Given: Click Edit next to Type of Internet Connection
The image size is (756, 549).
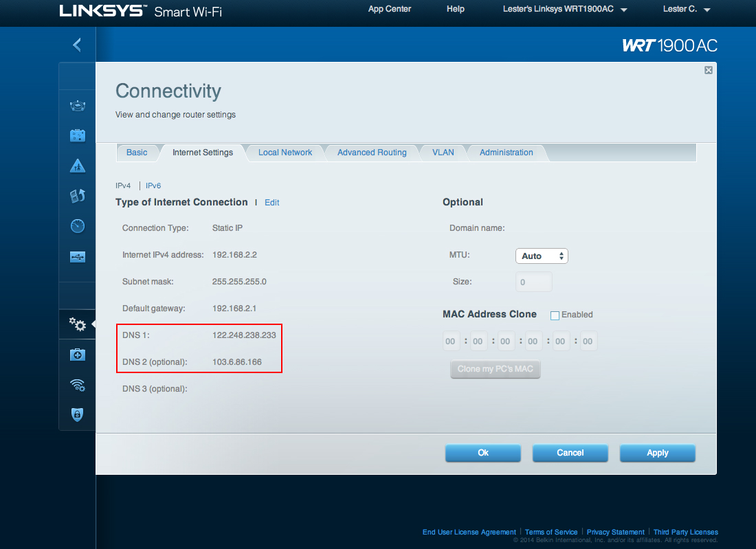Looking at the screenshot, I should 272,203.
